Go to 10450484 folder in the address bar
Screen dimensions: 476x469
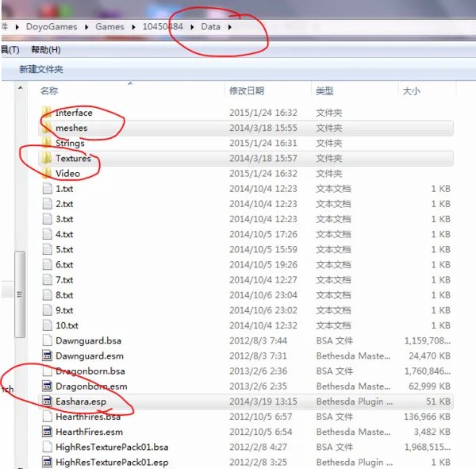click(163, 27)
